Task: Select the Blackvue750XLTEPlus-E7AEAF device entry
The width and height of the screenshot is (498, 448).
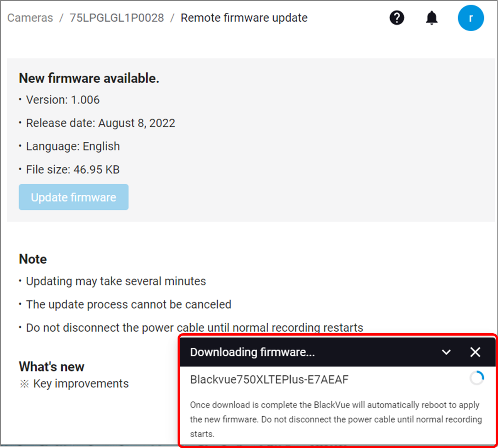Action: point(269,379)
